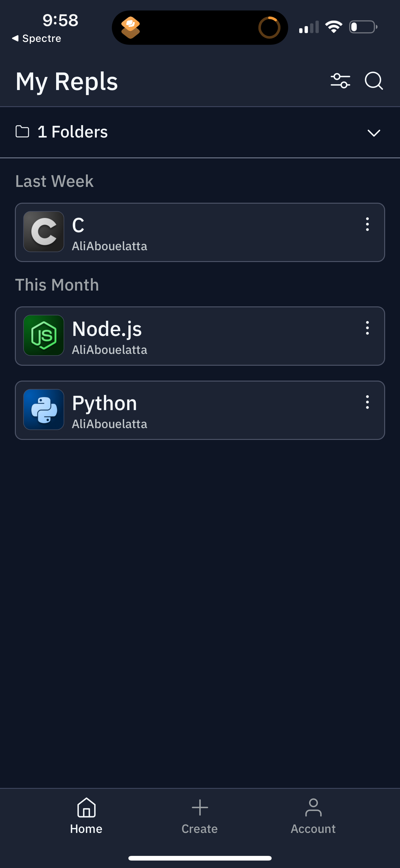Open the C repl three-dot menu
The image size is (400, 868).
pyautogui.click(x=367, y=224)
